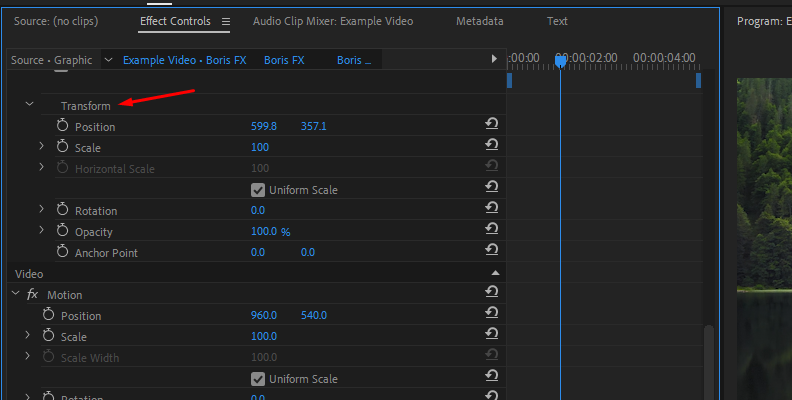Collapse the Transform section
The width and height of the screenshot is (792, 400).
[x=29, y=105]
